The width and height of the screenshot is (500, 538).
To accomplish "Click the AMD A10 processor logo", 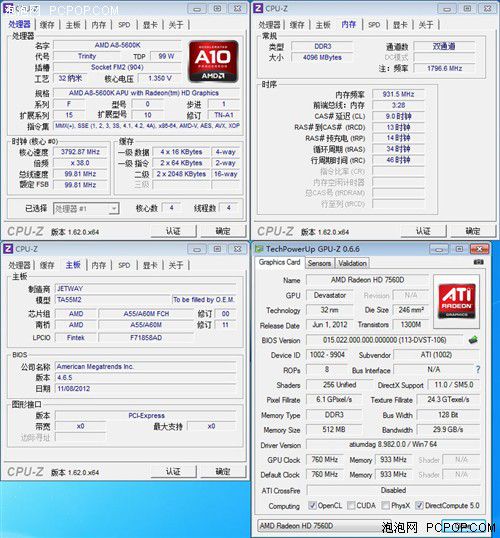I will tap(213, 61).
